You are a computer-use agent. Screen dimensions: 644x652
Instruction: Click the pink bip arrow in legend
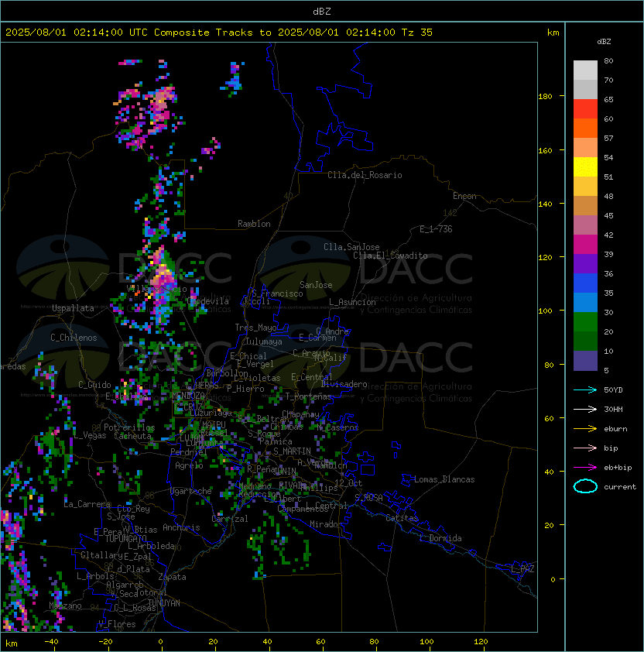coord(585,448)
